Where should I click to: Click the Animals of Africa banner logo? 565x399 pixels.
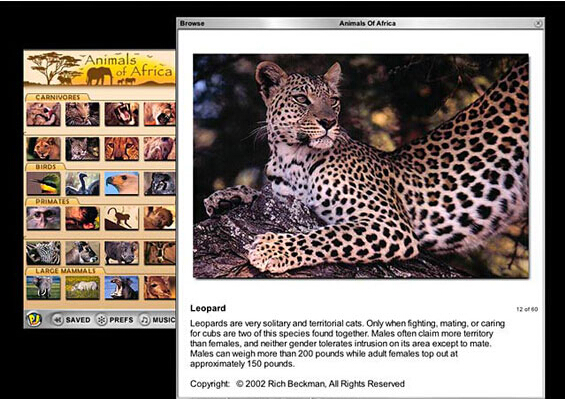pyautogui.click(x=100, y=68)
